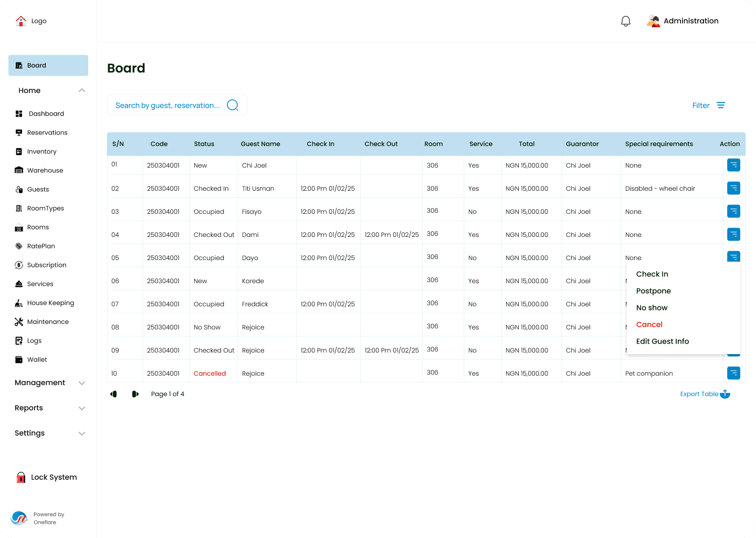
Task: Click guest name Titi Usman
Action: pyautogui.click(x=258, y=189)
